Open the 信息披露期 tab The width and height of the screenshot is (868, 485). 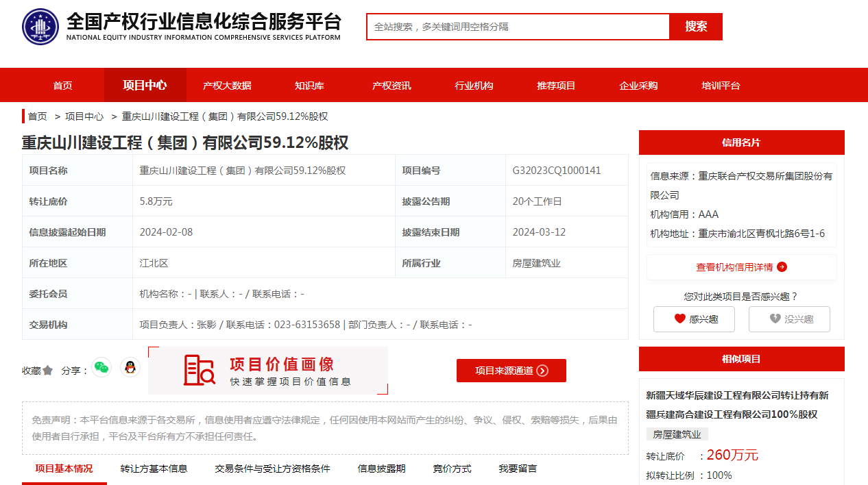pyautogui.click(x=381, y=469)
